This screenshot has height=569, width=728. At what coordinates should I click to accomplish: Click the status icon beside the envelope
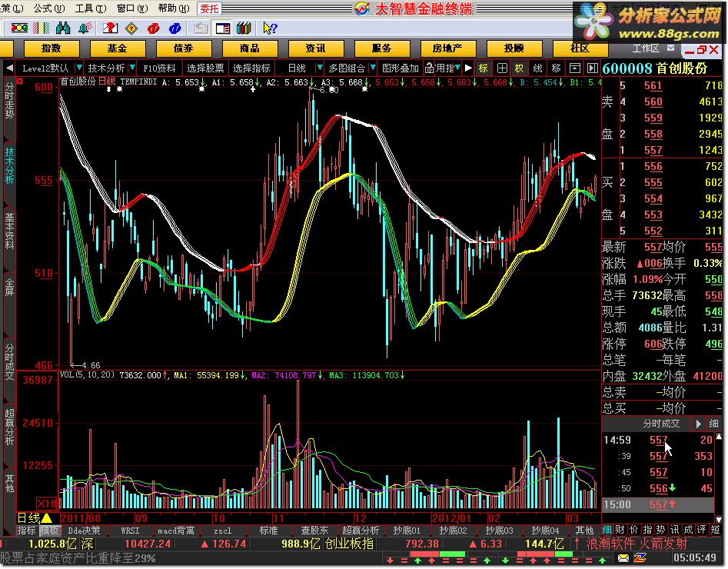click(640, 557)
